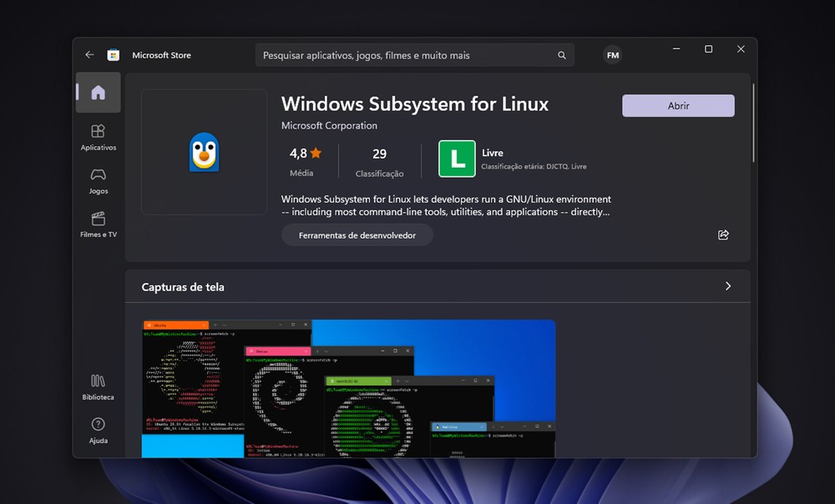Click Classificação etária: DJCTQ. Livre text
Image resolution: width=835 pixels, height=504 pixels.
pos(534,167)
